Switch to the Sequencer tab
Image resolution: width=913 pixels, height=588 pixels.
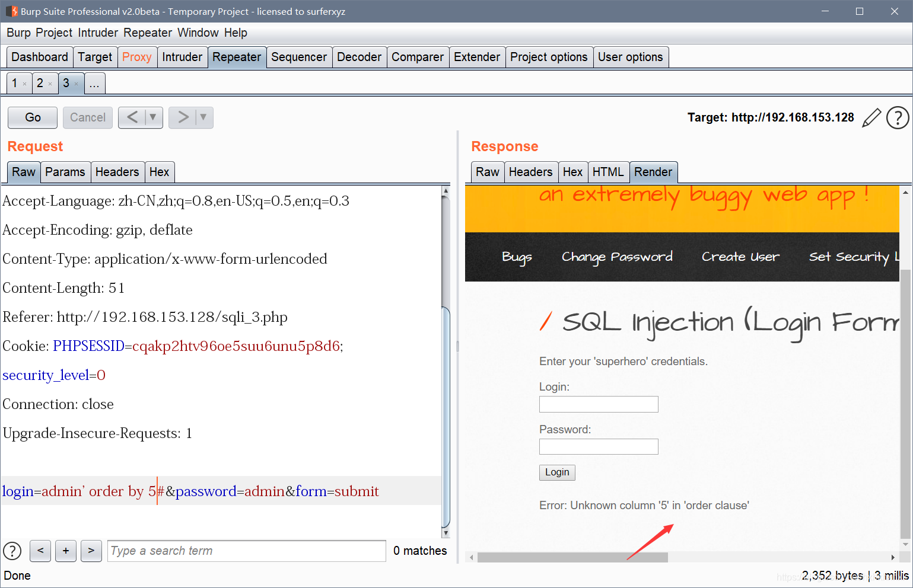click(x=299, y=57)
